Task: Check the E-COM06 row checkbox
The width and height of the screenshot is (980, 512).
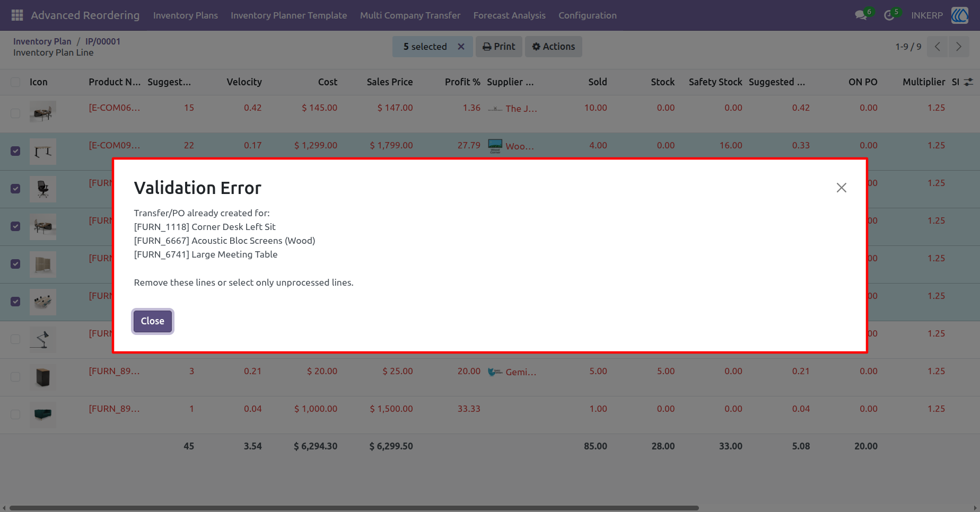Action: pos(15,113)
